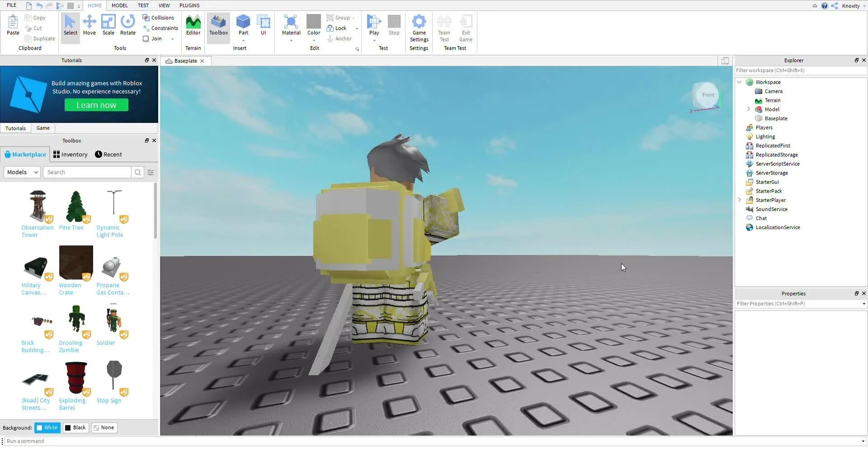Open the UI insert tool
Image resolution: width=868 pixels, height=461 pixels.
pyautogui.click(x=263, y=25)
